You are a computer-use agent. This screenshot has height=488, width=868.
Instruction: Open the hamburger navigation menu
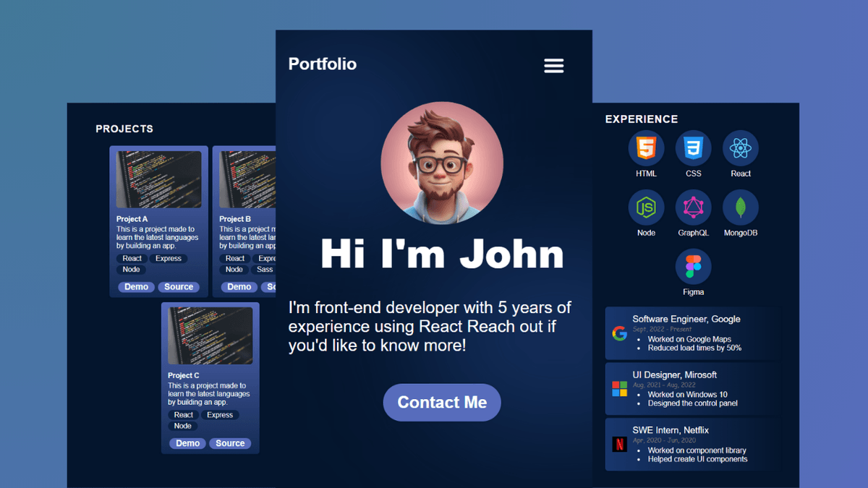553,66
